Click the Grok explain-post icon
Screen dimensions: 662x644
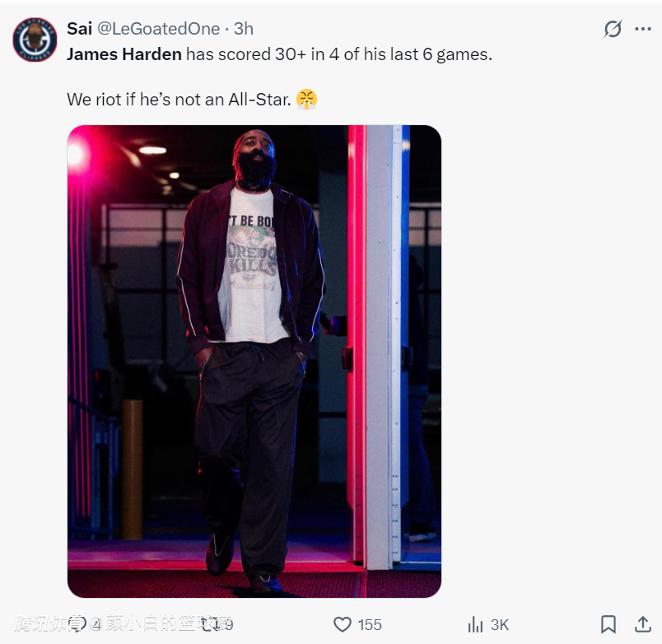click(x=613, y=30)
